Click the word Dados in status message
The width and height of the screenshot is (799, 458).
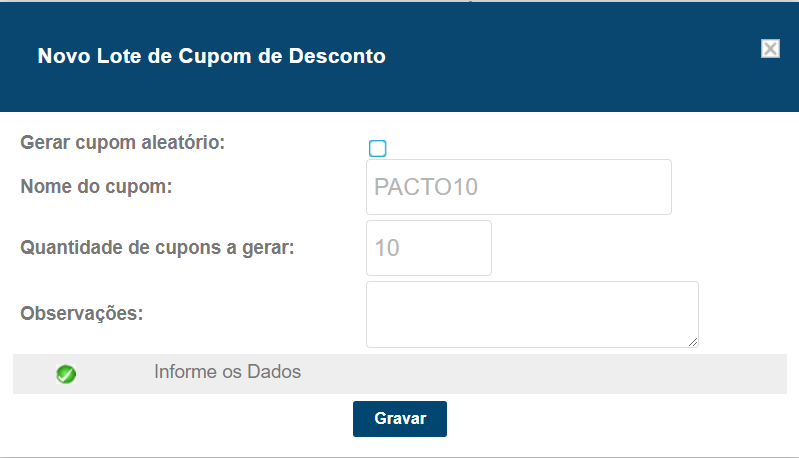(x=275, y=372)
